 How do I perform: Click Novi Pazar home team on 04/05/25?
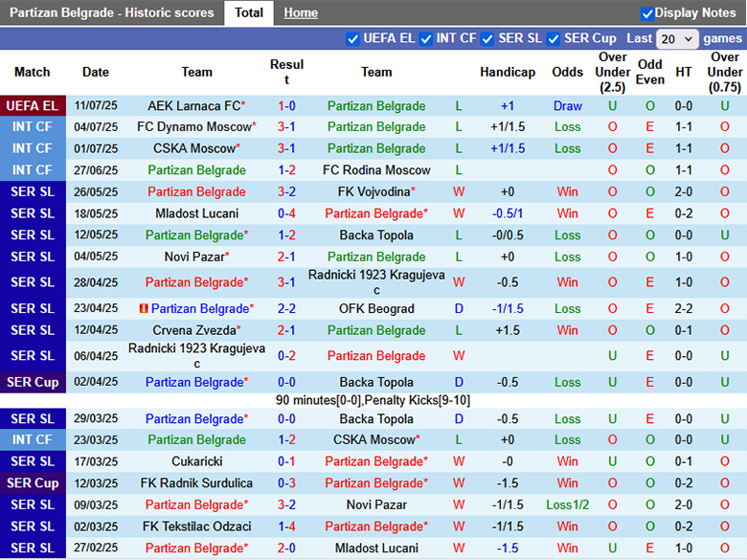(194, 257)
